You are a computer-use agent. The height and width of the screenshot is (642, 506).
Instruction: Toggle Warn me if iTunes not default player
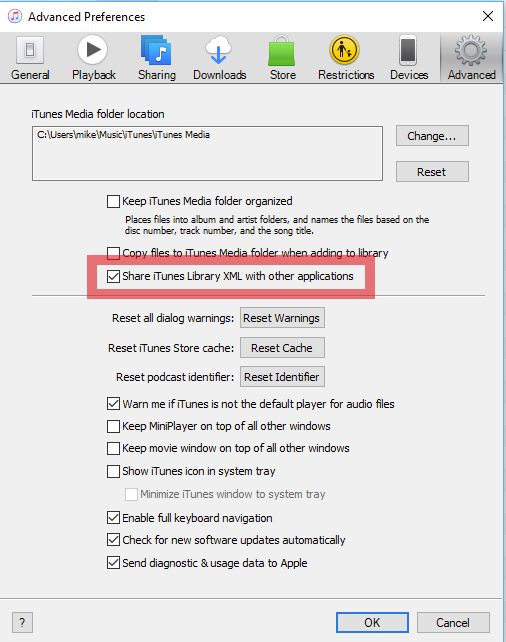(x=113, y=404)
